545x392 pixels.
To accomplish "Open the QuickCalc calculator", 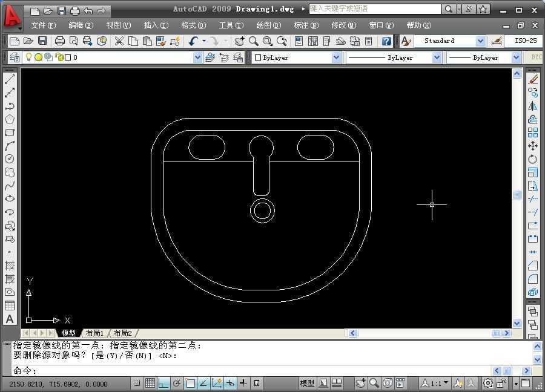I will click(x=369, y=41).
